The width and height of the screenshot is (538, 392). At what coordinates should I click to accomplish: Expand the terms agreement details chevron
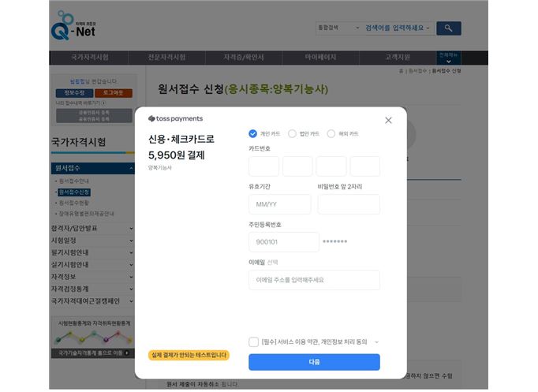point(377,342)
